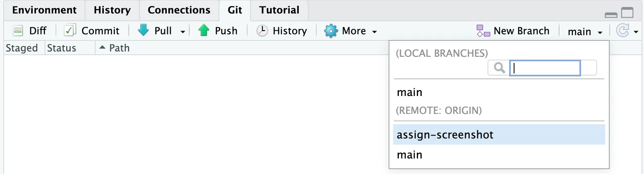This screenshot has width=644, height=174.
Task: Click the blue Pull arrow icon
Action: (x=143, y=31)
